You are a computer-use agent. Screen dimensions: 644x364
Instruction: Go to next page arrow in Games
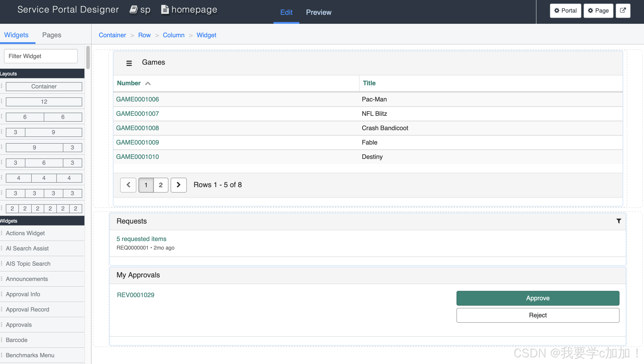[x=178, y=185]
